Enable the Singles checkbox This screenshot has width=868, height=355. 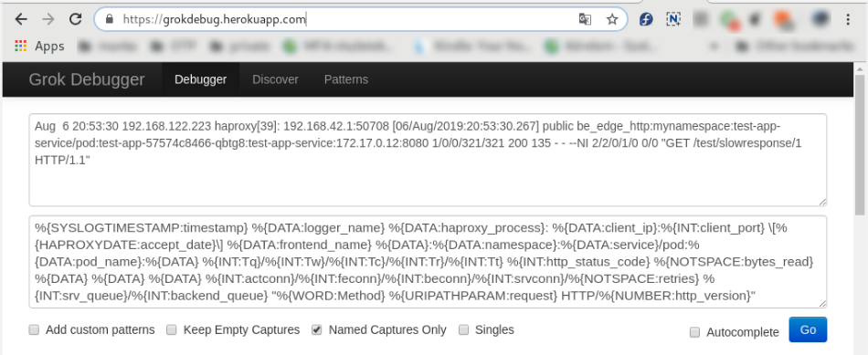coord(464,330)
